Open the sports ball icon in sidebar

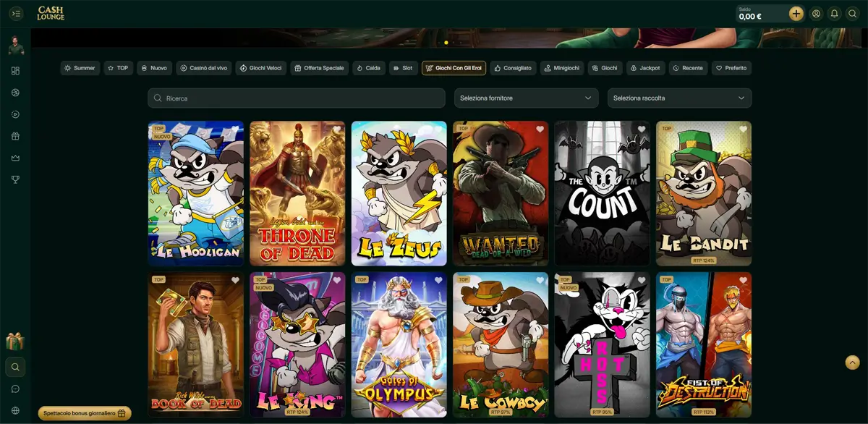tap(16, 93)
